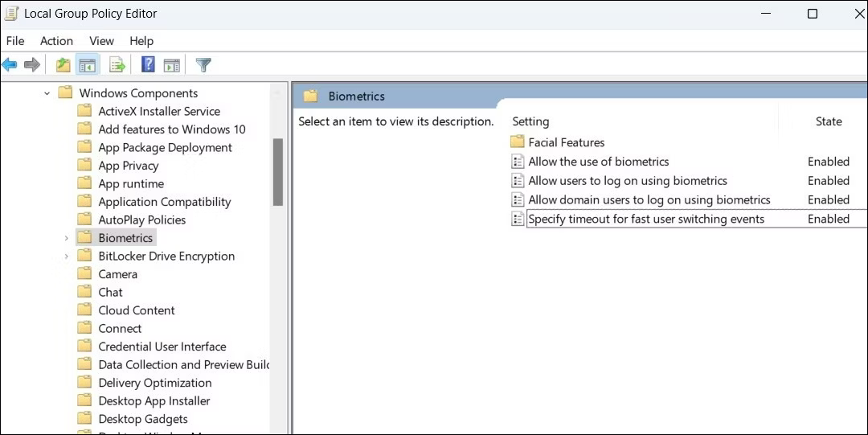This screenshot has height=435, width=868.
Task: Click the Filter funnel icon
Action: [x=203, y=65]
